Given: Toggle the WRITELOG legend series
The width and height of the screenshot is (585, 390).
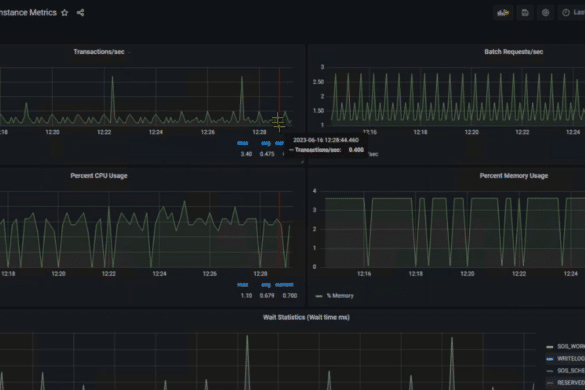Looking at the screenshot, I should (x=571, y=359).
